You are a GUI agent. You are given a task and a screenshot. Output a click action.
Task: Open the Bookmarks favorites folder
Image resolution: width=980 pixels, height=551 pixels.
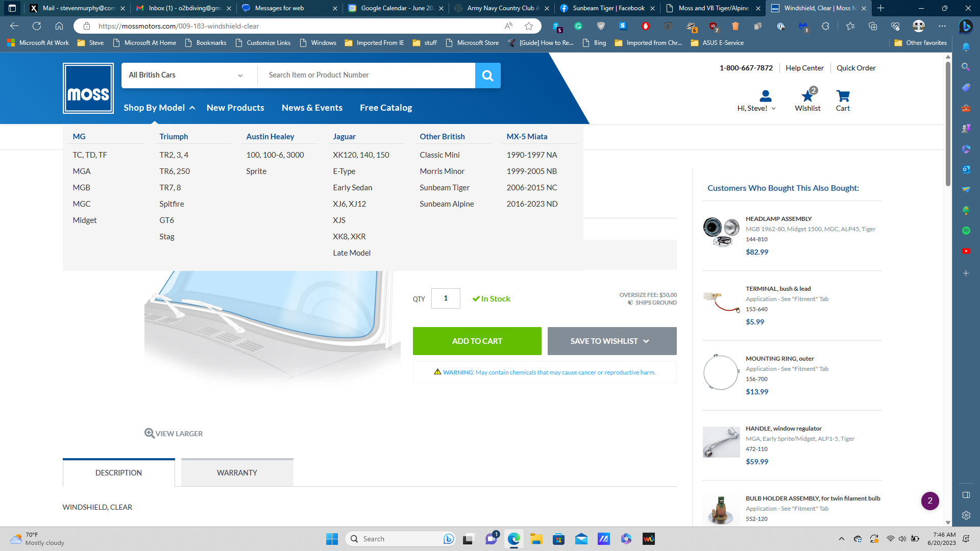coord(206,43)
